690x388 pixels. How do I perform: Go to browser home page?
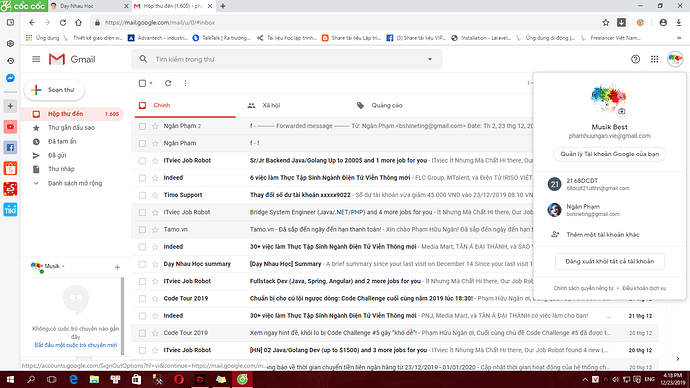[78, 22]
